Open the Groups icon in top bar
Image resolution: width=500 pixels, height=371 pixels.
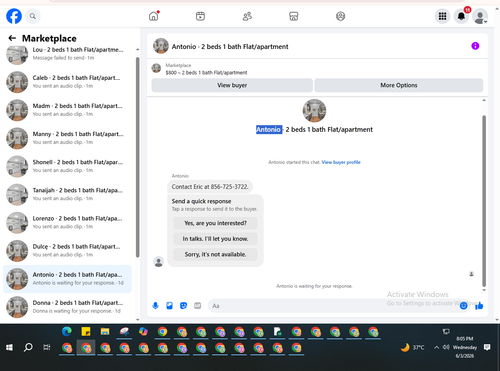[340, 16]
